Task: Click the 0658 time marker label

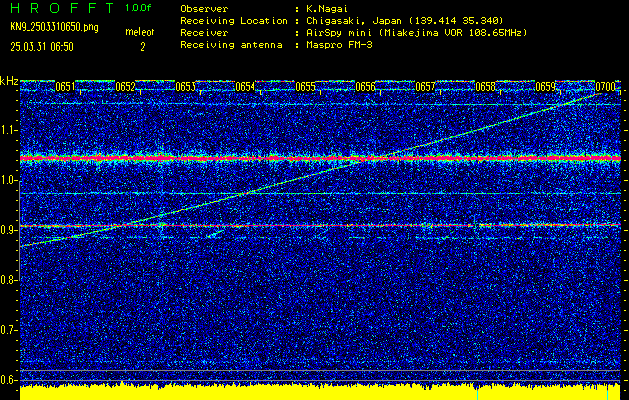Action: coord(485,87)
